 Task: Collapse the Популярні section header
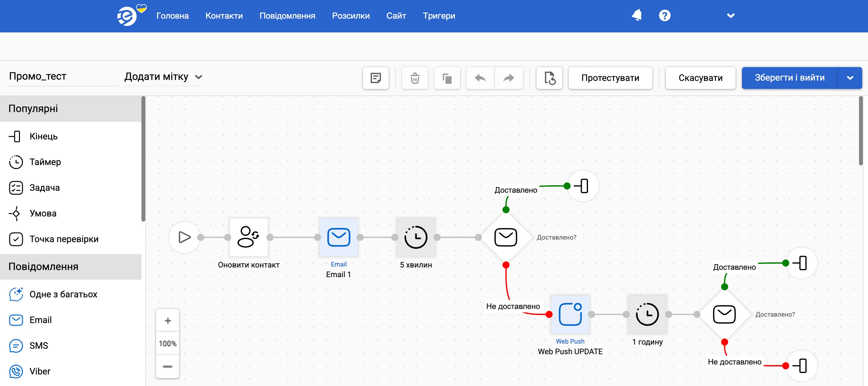71,109
